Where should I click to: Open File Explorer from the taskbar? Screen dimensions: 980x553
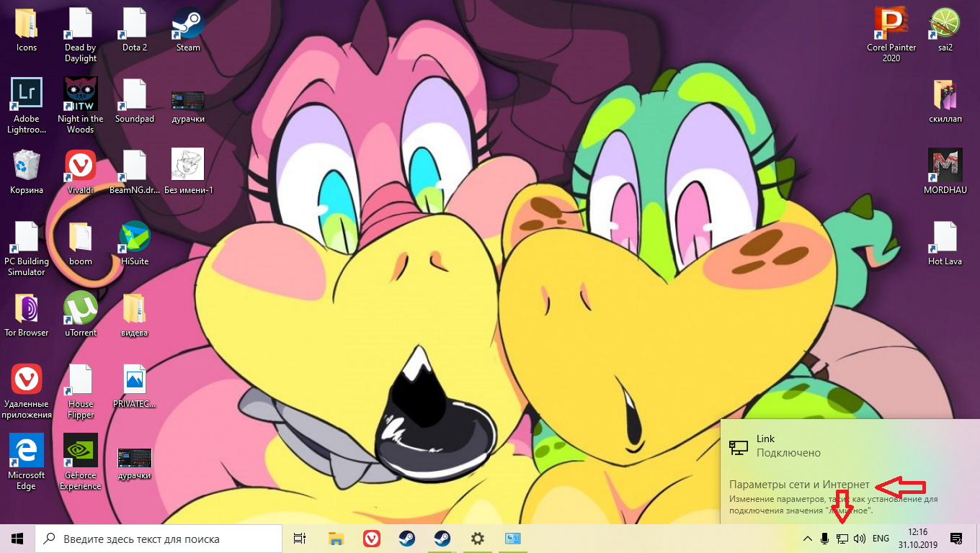click(336, 539)
